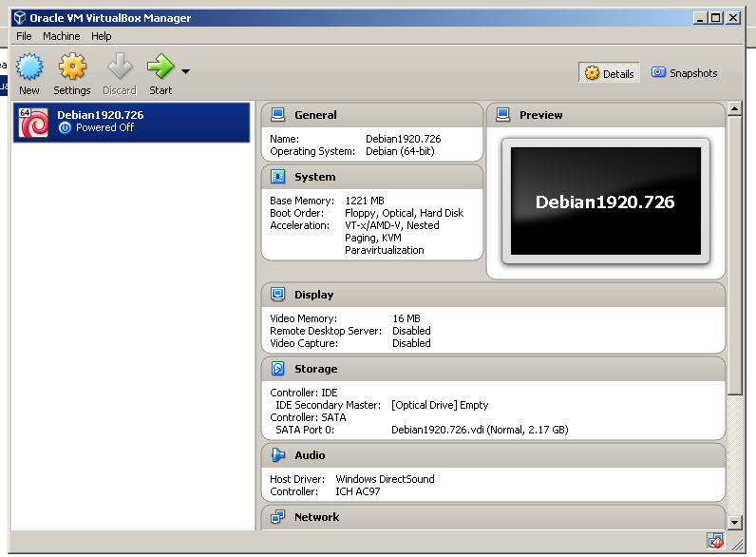Open the Machine menu
The image size is (756, 557).
pos(61,36)
